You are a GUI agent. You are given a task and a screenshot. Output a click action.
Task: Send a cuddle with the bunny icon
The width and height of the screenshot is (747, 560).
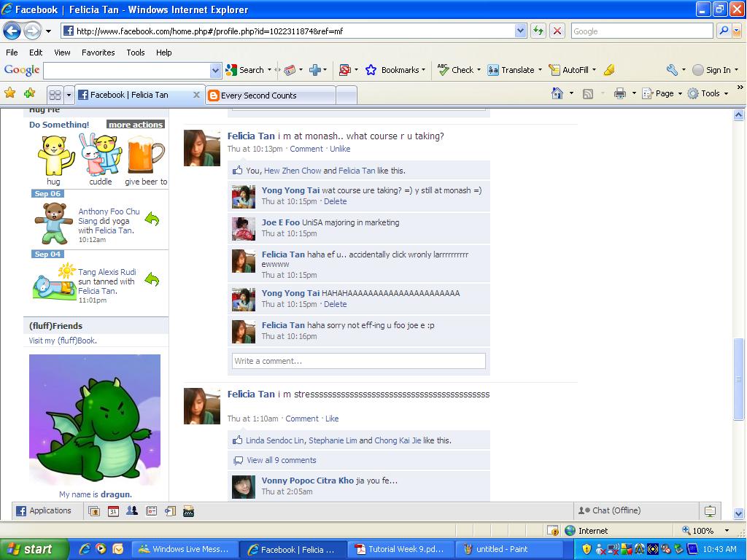tap(101, 155)
